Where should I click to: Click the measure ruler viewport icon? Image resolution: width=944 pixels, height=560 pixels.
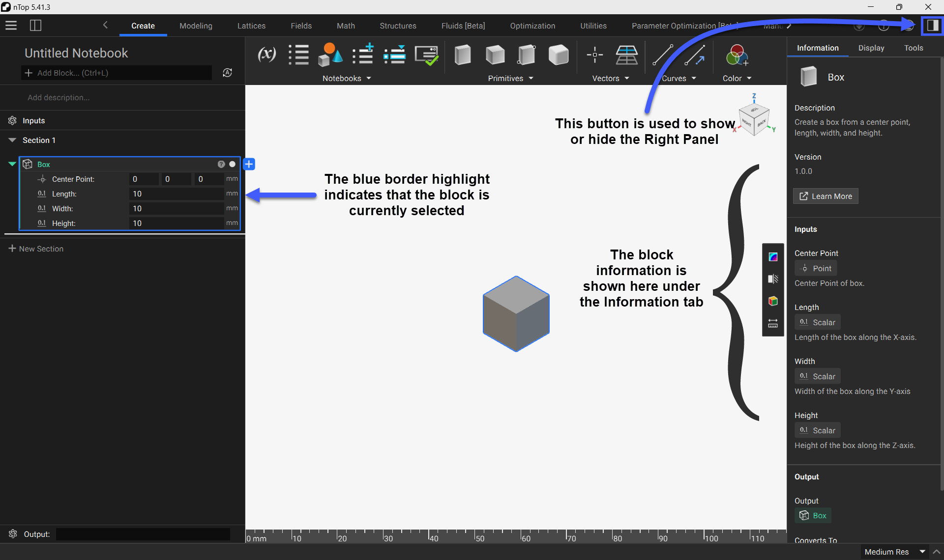pyautogui.click(x=773, y=323)
